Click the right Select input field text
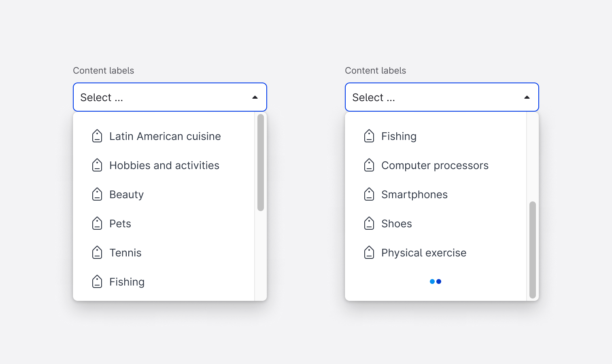This screenshot has width=612, height=364. 374,97
